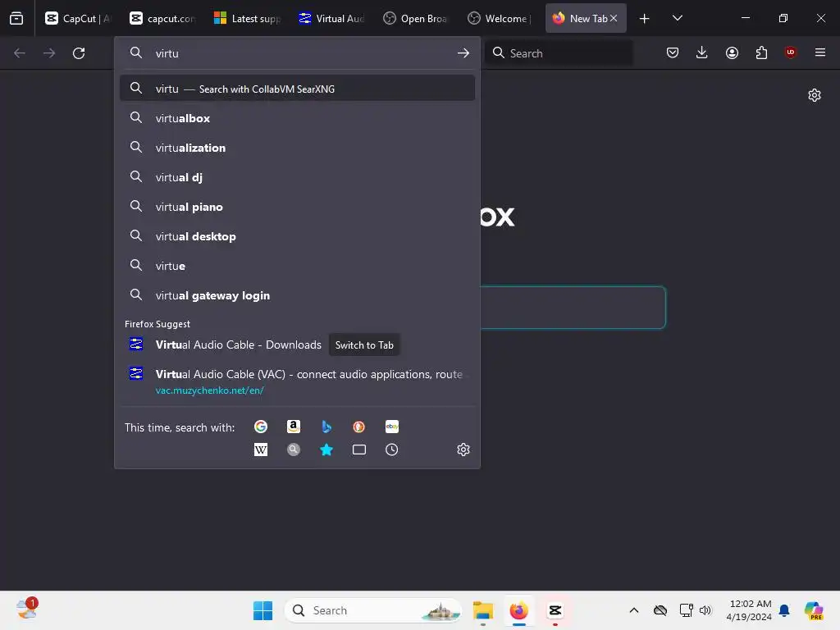
Task: Open the volume control in tray
Action: [705, 610]
